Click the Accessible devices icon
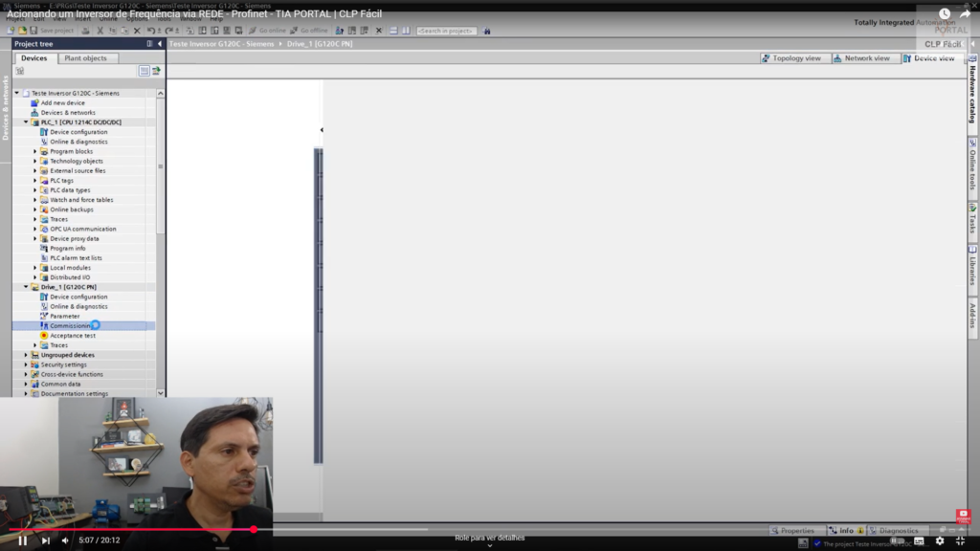 coord(340,31)
